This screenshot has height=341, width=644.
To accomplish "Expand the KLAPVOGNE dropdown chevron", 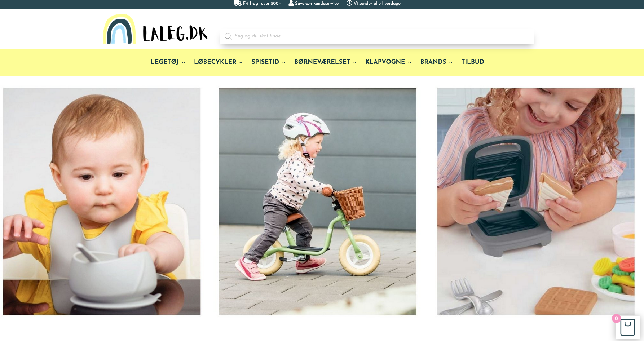I will point(410,63).
